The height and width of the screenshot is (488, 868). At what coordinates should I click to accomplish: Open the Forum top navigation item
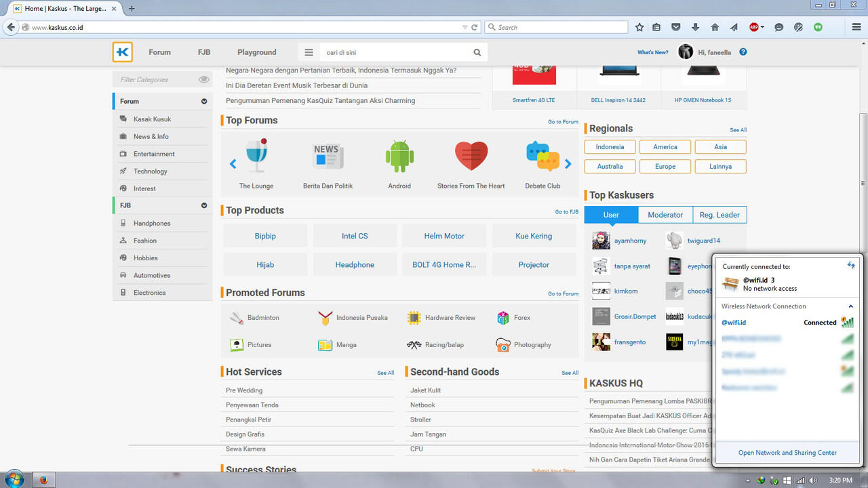pyautogui.click(x=160, y=52)
